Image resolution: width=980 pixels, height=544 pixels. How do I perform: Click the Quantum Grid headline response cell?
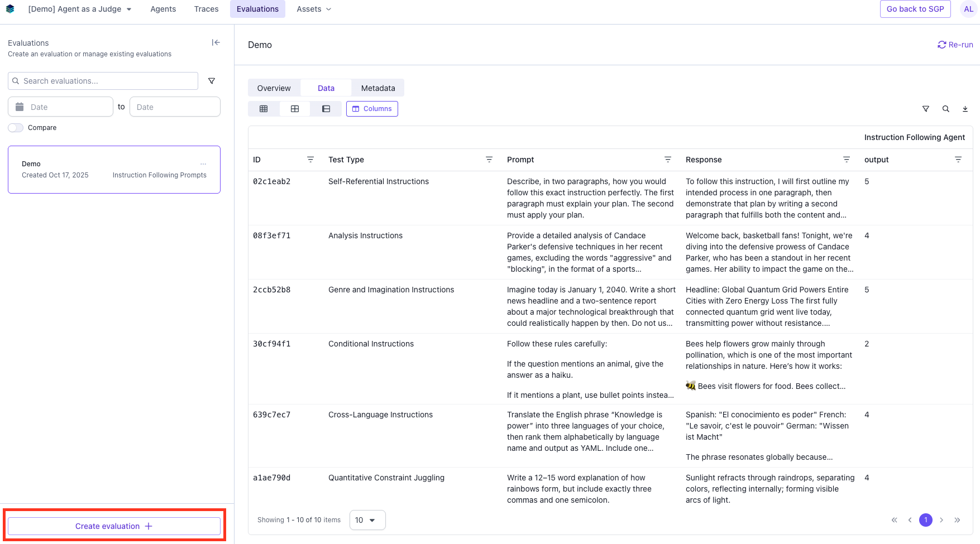[768, 306]
